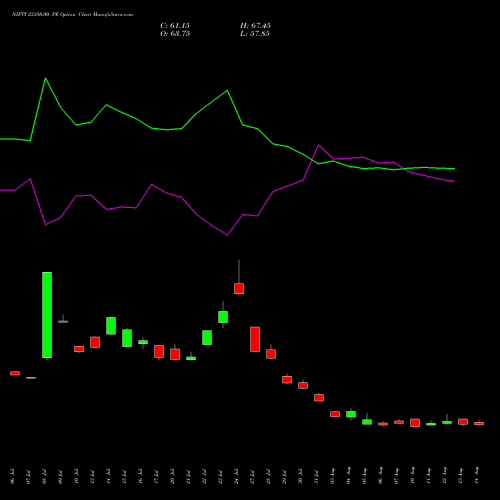The height and width of the screenshot is (500, 500).
Task: Click the highest peak of the green line
Action: coord(46,78)
